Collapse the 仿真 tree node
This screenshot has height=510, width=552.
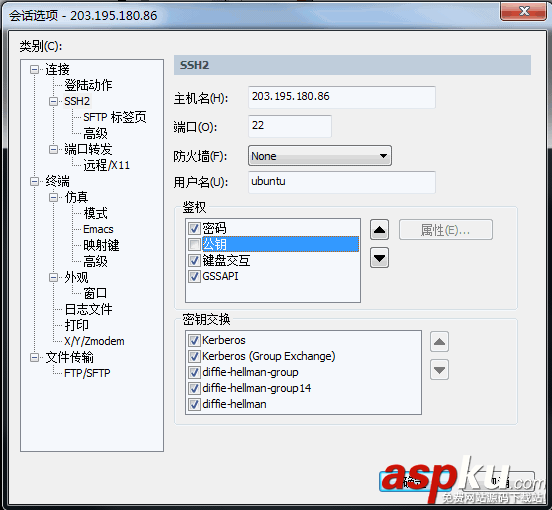tap(53, 197)
